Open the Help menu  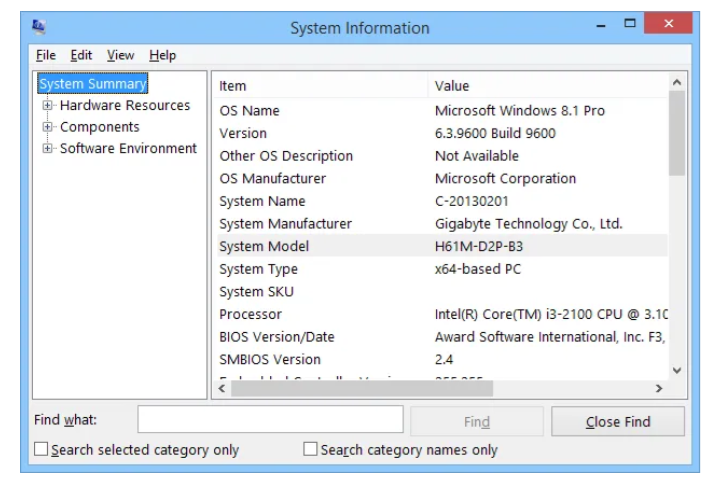point(163,55)
